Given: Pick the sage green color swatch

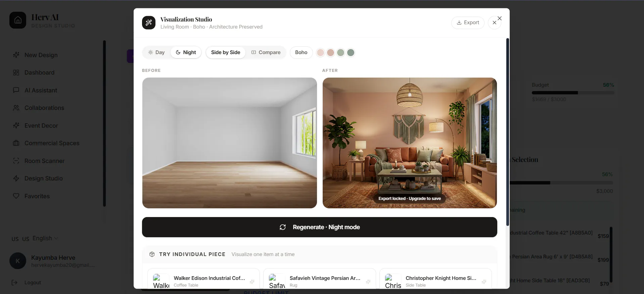Looking at the screenshot, I should [341, 52].
